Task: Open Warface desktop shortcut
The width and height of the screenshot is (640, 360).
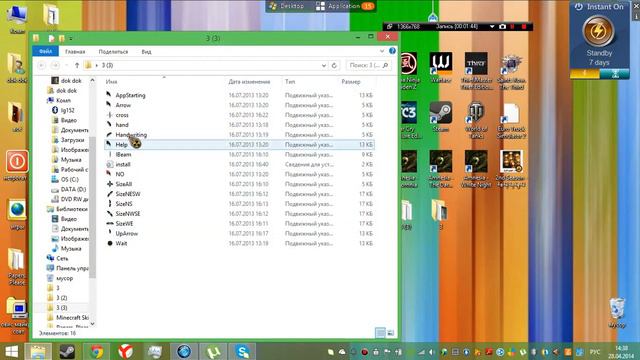Action: (x=441, y=67)
